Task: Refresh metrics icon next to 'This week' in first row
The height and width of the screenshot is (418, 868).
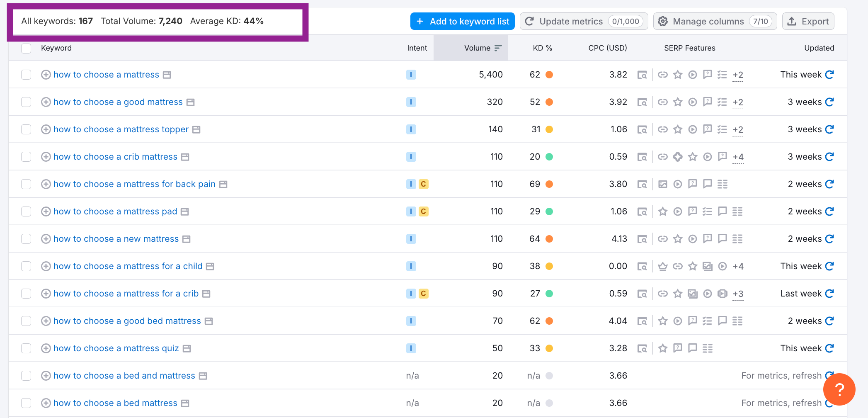Action: point(830,75)
